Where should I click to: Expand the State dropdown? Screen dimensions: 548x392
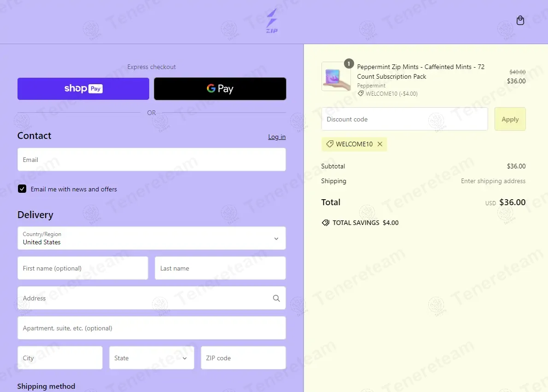pyautogui.click(x=152, y=358)
